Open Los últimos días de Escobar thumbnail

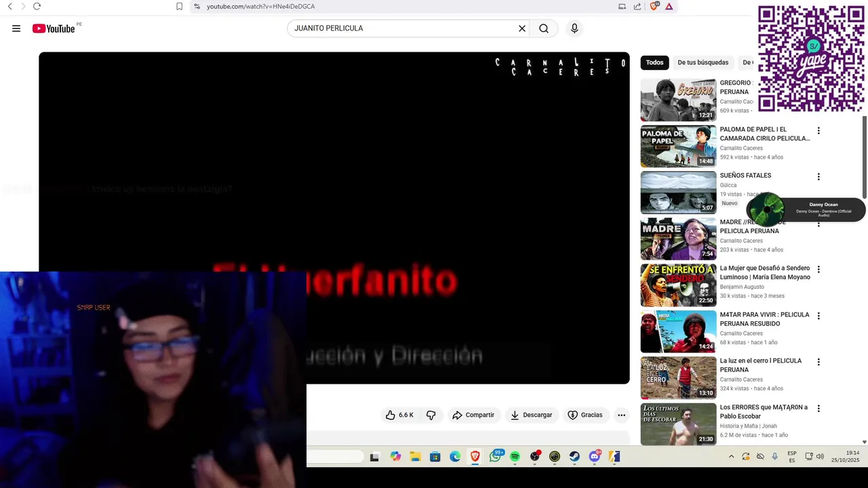tap(678, 424)
